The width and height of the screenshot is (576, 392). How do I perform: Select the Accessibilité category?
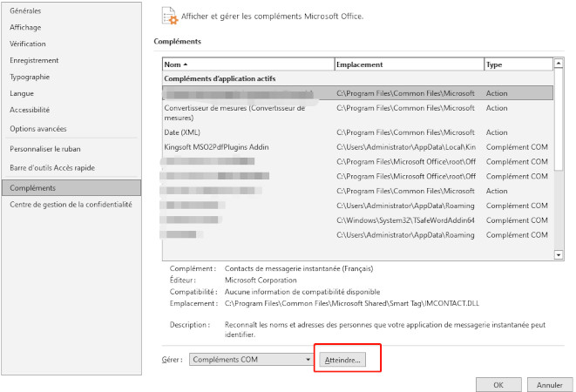[x=30, y=110]
